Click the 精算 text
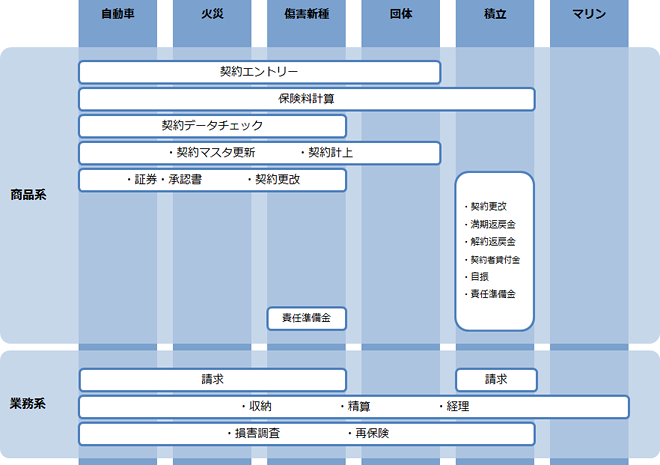This screenshot has height=465, width=660. 359,406
